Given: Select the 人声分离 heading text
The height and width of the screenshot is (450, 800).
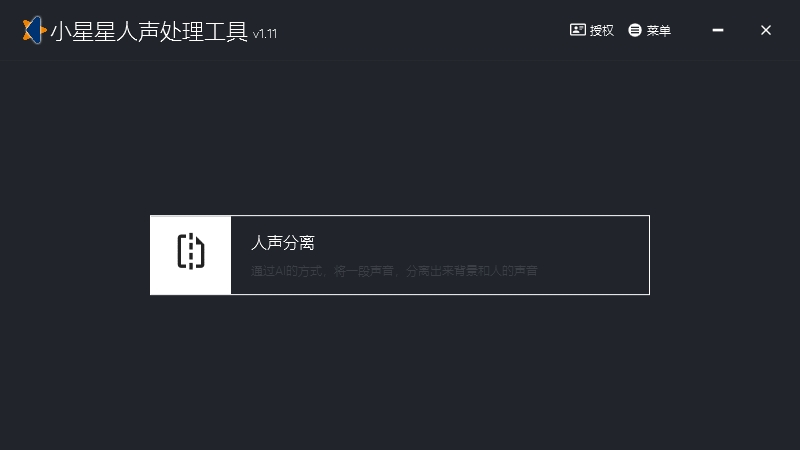Looking at the screenshot, I should pos(283,242).
